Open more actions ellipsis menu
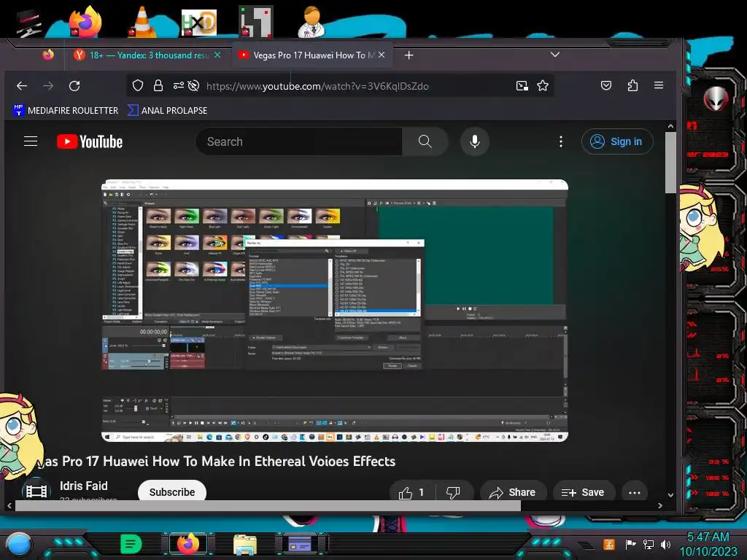The width and height of the screenshot is (747, 560). 634,493
